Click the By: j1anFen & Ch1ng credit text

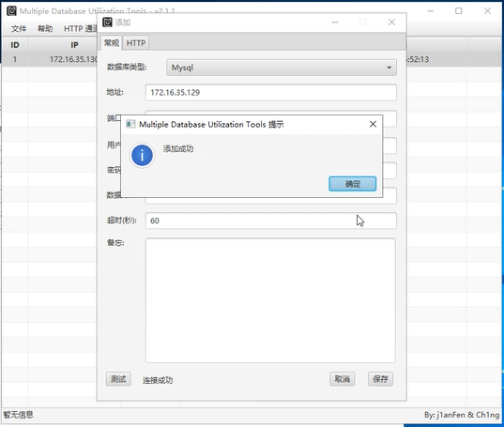462,415
